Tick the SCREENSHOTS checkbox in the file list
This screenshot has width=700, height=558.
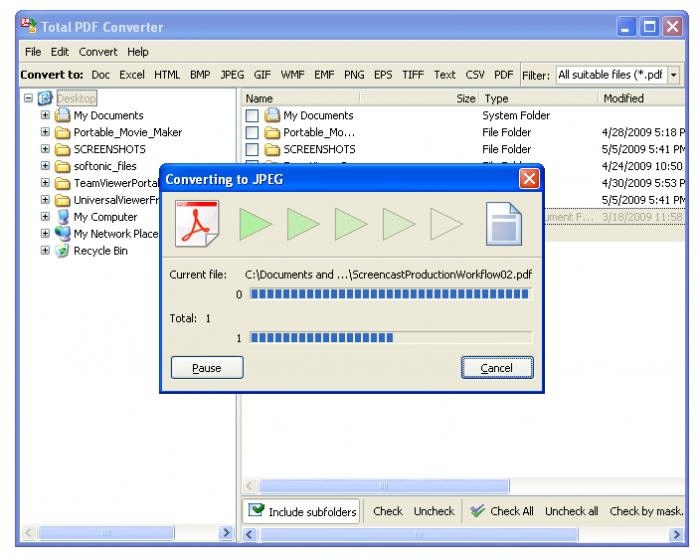(252, 150)
